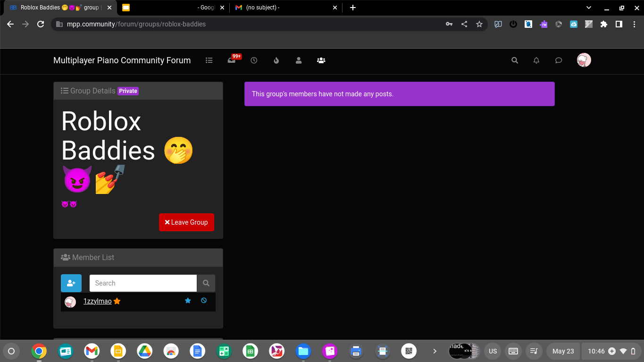Open the Chrome tab search dropdown arrow
Image resolution: width=644 pixels, height=362 pixels.
[x=589, y=8]
